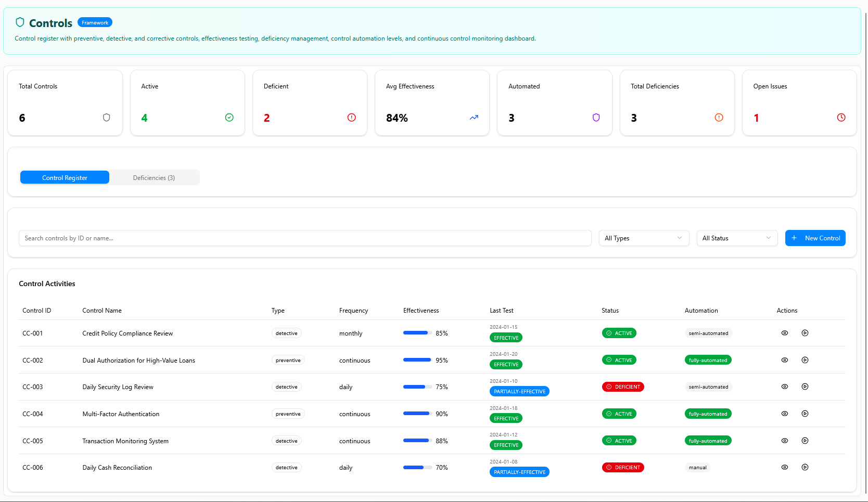The height and width of the screenshot is (502, 868).
Task: Click the 95% effectiveness progress bar
Action: [x=417, y=360]
